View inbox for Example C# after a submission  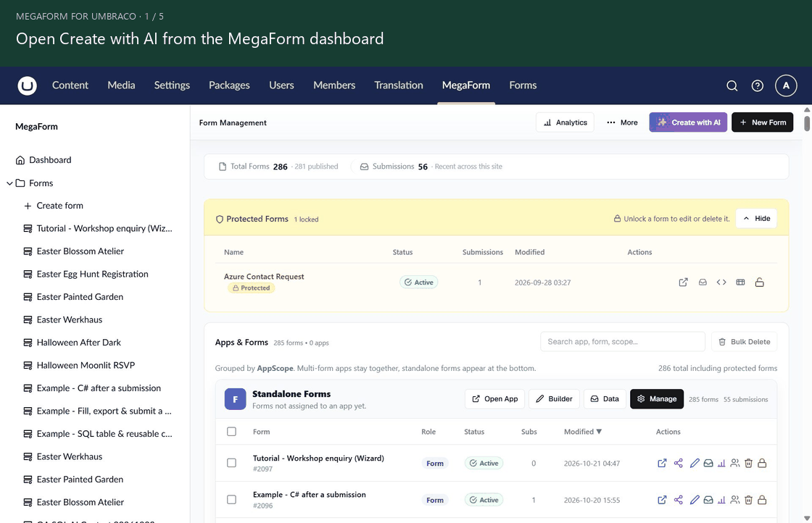(708, 500)
